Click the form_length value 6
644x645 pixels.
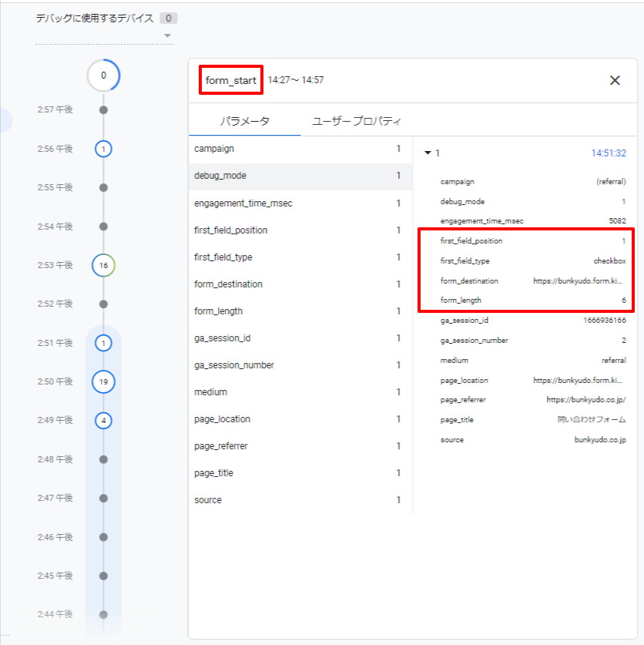624,301
